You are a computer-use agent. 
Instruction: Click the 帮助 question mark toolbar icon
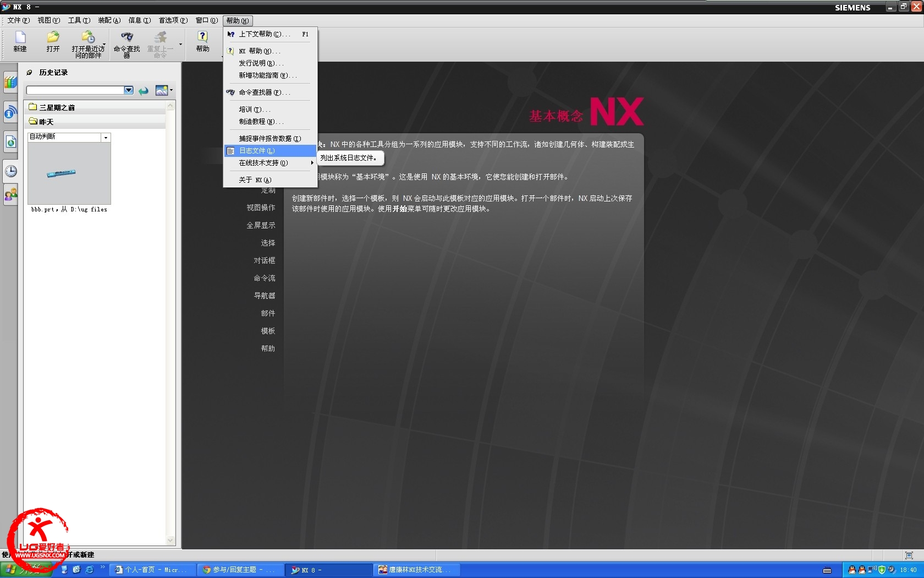(x=202, y=42)
